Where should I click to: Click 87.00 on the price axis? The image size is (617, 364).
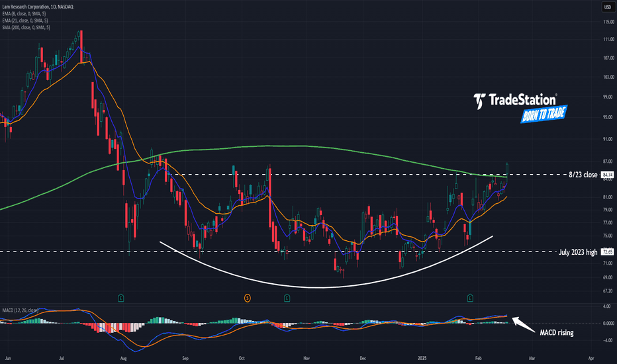point(608,161)
